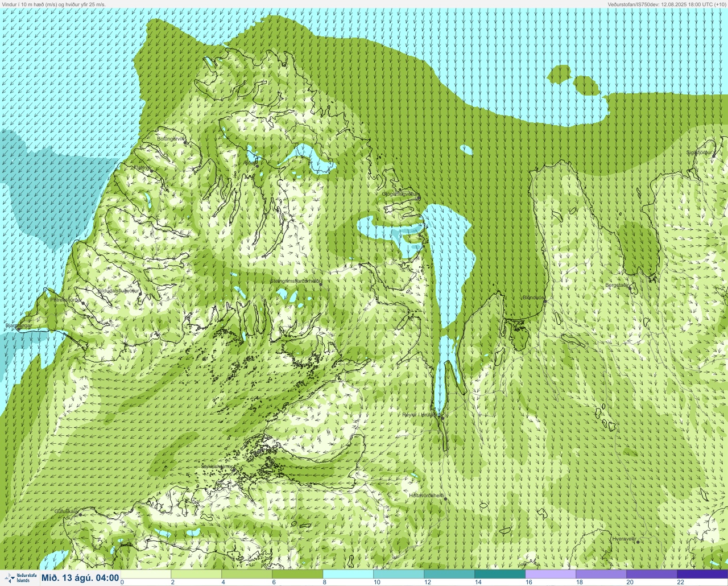Click the Holtavörðuheiði station marker
Image resolution: width=728 pixels, height=586 pixels.
(x=445, y=499)
